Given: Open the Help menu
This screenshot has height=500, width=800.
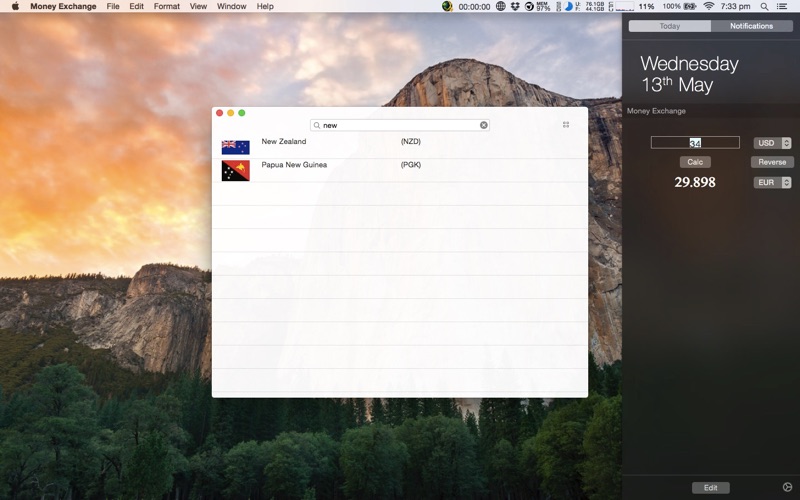Looking at the screenshot, I should pyautogui.click(x=265, y=6).
